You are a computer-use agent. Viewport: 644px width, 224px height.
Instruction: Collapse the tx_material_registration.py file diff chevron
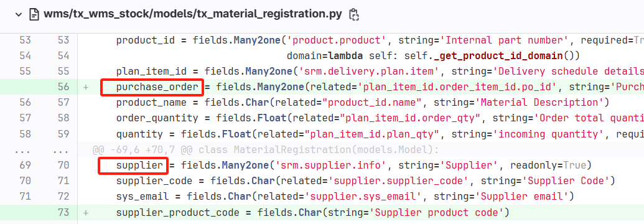18,15
